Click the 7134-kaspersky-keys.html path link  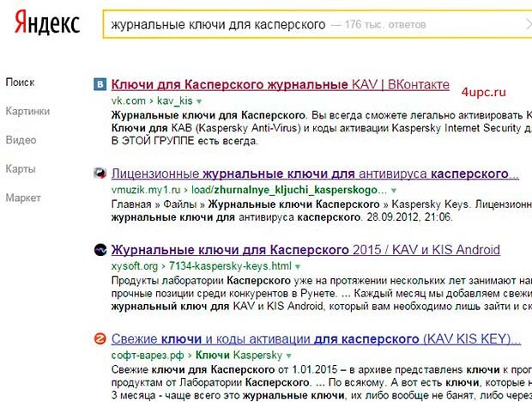pyautogui.click(x=230, y=266)
